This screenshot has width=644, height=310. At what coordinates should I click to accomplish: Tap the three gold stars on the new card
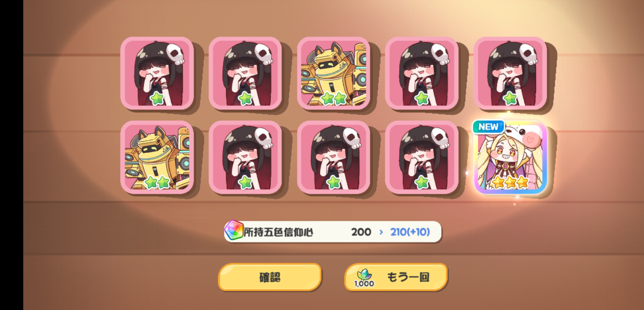[510, 183]
